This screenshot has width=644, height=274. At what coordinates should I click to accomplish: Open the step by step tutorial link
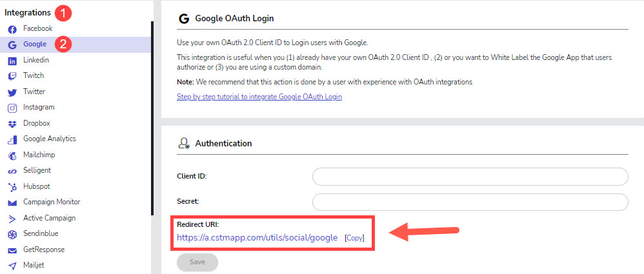tap(259, 97)
